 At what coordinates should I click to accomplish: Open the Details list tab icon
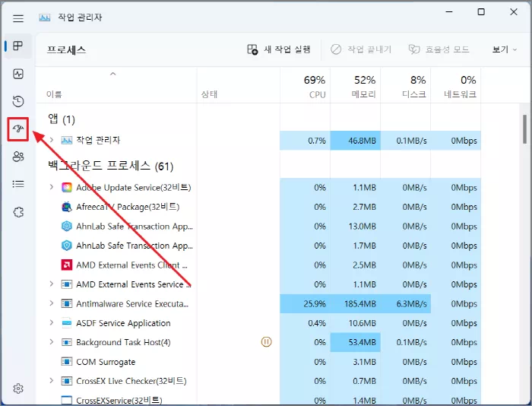(18, 184)
